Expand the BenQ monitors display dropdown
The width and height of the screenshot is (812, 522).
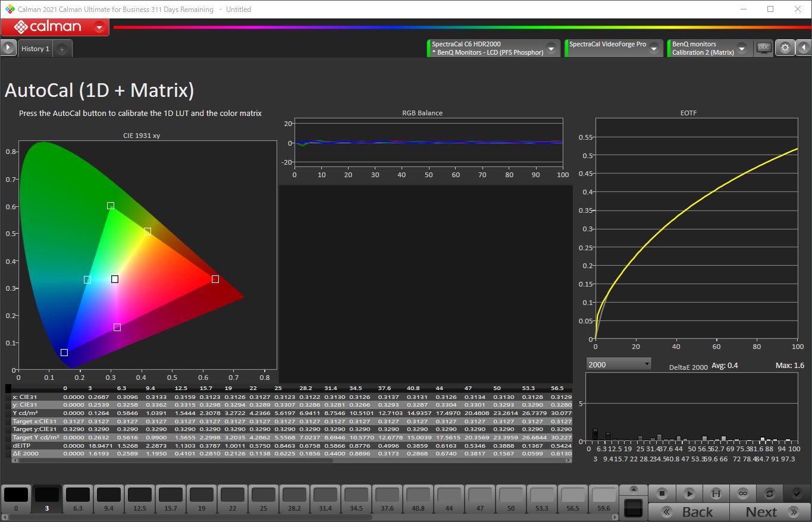coord(741,49)
